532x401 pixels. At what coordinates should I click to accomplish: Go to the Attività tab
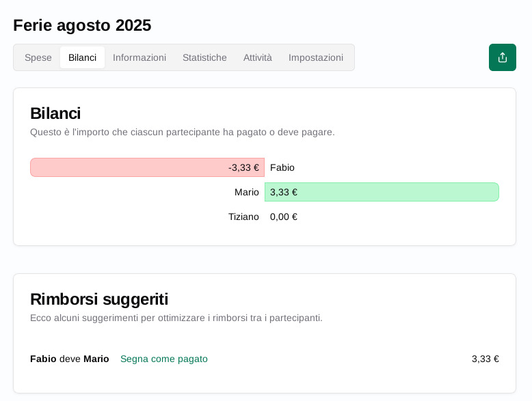coord(257,57)
